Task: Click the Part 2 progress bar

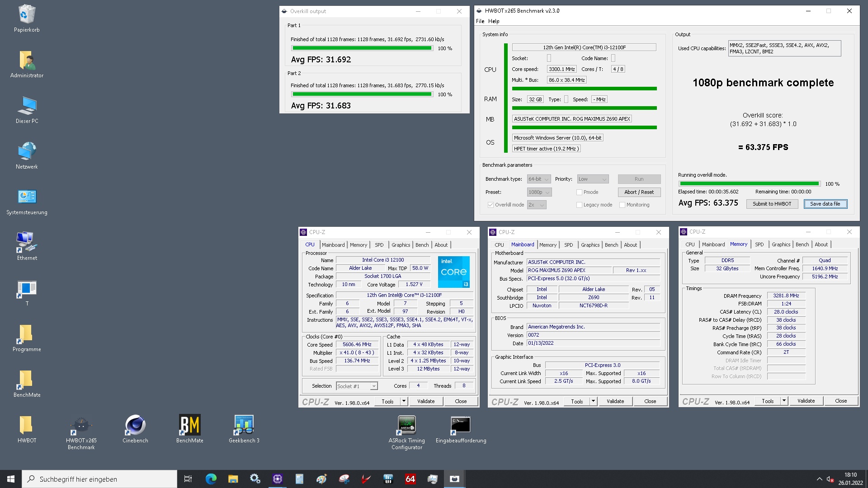Action: (x=362, y=94)
